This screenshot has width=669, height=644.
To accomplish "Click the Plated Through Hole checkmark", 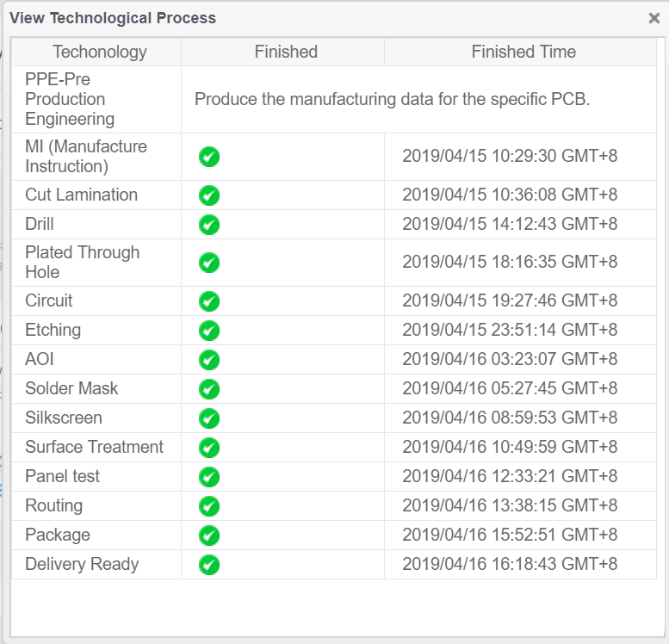I will coord(209,263).
